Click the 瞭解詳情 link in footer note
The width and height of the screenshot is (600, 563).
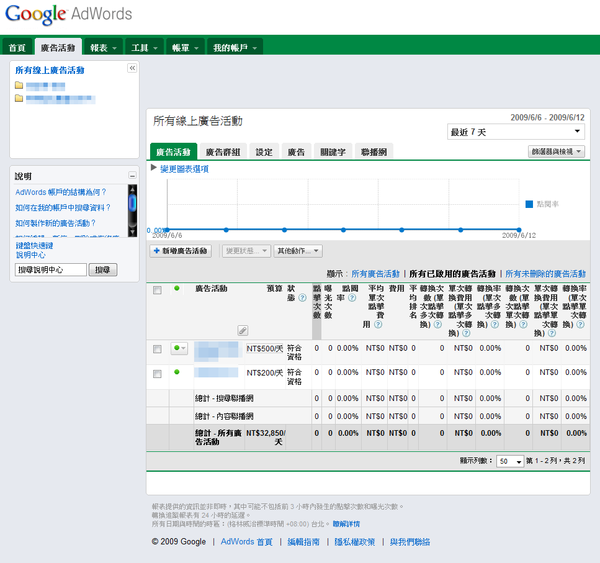click(x=346, y=524)
